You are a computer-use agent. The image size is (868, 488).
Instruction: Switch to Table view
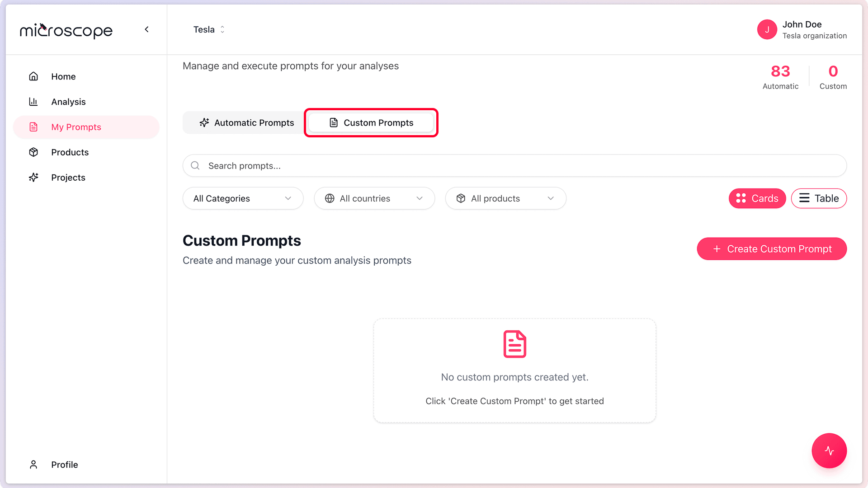pyautogui.click(x=819, y=198)
